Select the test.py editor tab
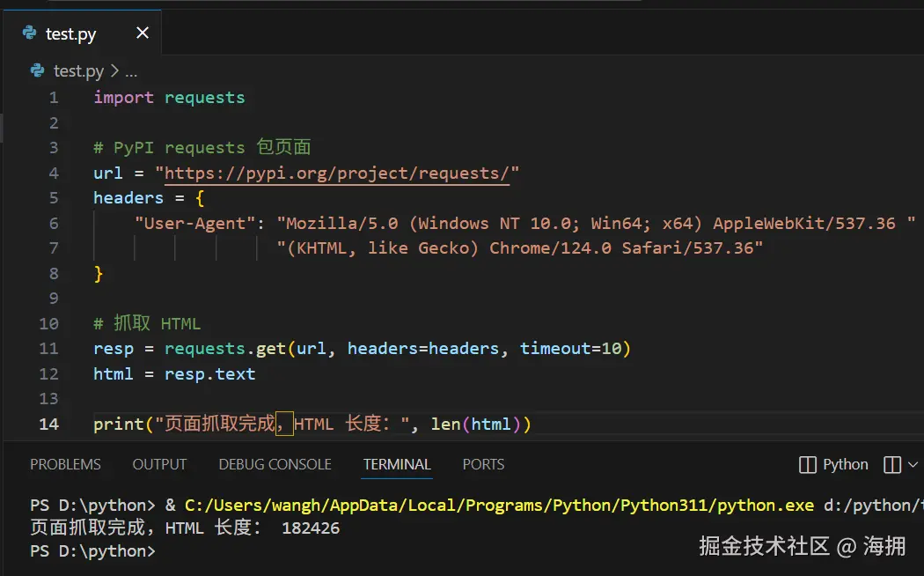The image size is (924, 576). [x=83, y=33]
